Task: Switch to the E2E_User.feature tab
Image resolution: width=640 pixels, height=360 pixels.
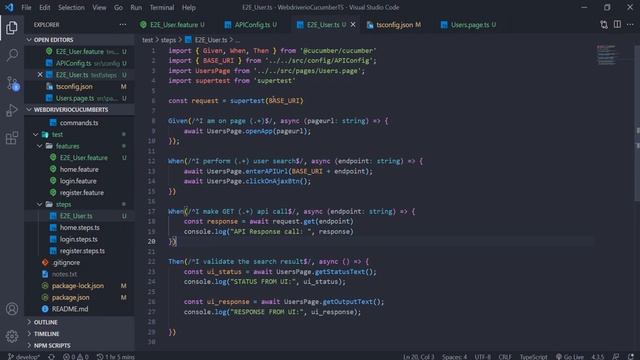Action: pos(173,25)
